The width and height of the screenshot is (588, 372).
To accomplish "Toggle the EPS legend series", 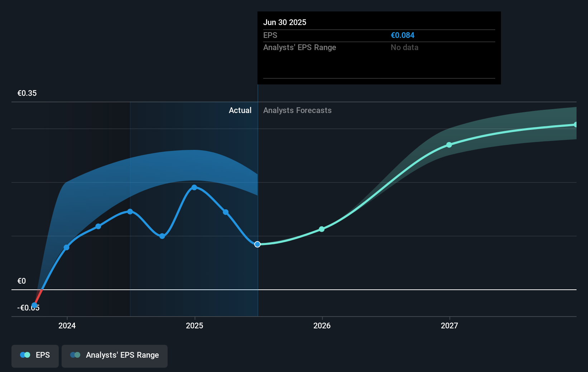I will point(35,356).
